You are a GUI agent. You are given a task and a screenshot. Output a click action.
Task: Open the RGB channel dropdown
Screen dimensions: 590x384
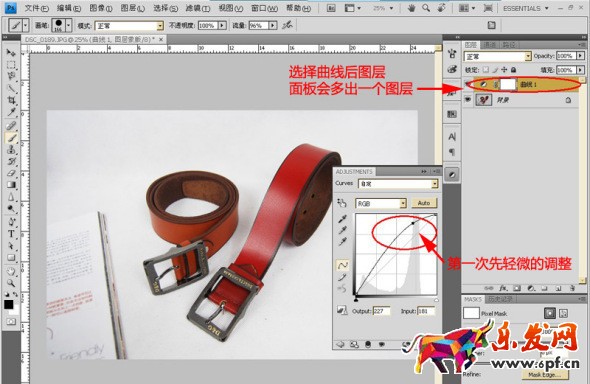(x=403, y=203)
